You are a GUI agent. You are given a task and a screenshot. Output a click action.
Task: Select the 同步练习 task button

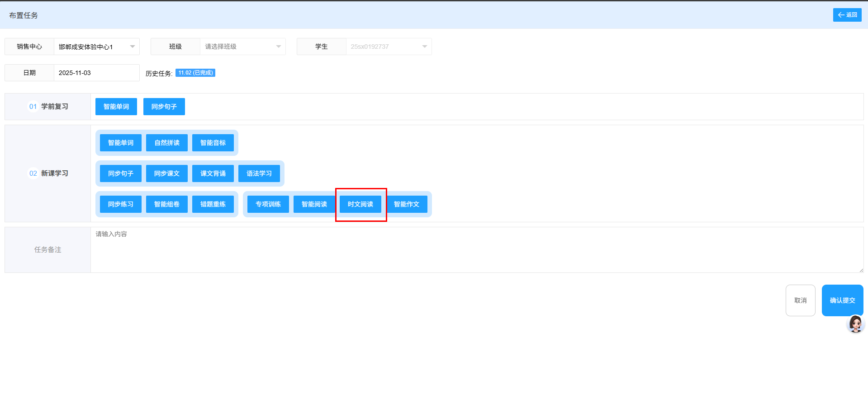click(x=121, y=204)
